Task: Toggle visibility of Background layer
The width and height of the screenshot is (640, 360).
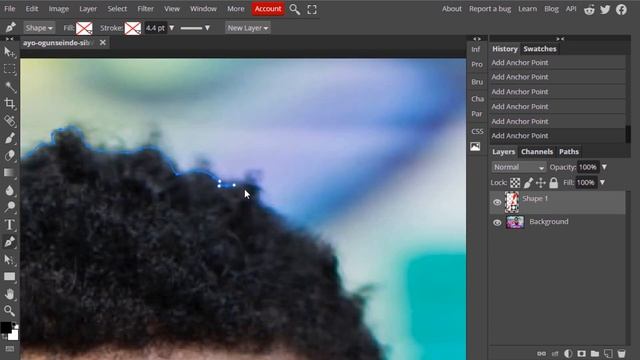Action: coord(497,222)
